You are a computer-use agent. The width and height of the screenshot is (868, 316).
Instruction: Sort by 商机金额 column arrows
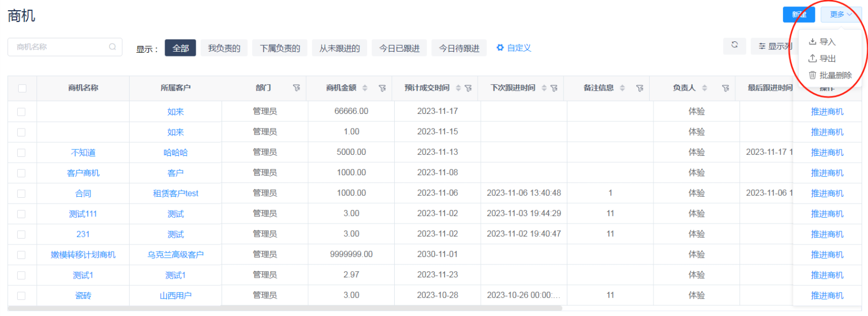(x=365, y=88)
